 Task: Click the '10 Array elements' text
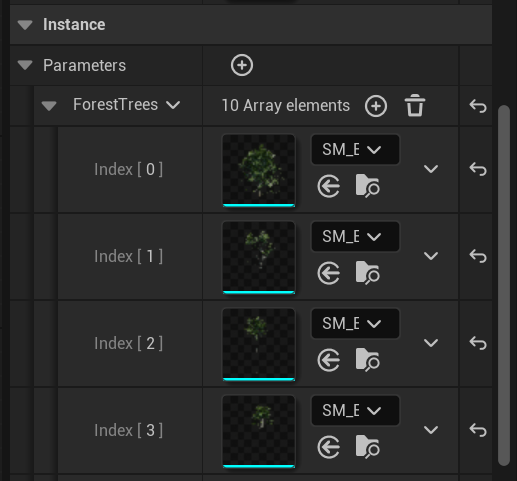click(x=286, y=106)
